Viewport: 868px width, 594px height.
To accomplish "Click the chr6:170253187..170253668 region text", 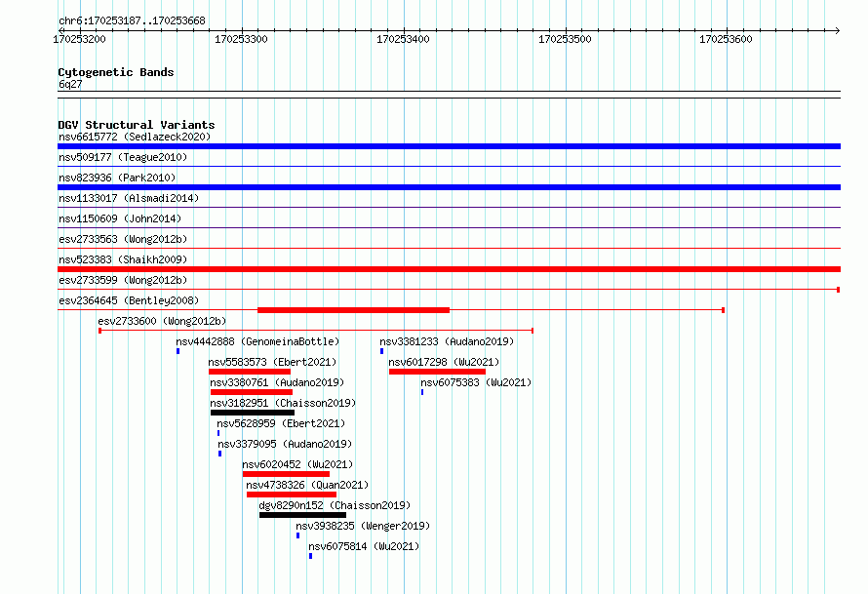I will tap(132, 20).
